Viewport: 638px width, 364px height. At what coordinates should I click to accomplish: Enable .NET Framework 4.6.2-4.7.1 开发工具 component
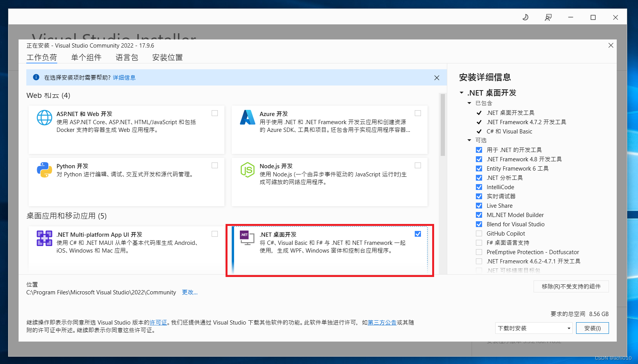pos(479,261)
